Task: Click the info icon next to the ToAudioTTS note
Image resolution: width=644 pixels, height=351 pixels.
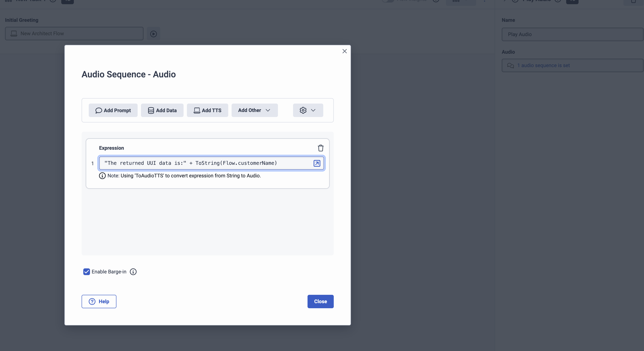Action: [102, 176]
